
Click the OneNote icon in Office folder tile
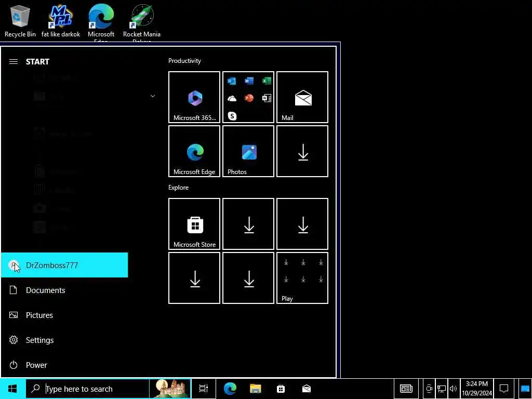point(267,98)
